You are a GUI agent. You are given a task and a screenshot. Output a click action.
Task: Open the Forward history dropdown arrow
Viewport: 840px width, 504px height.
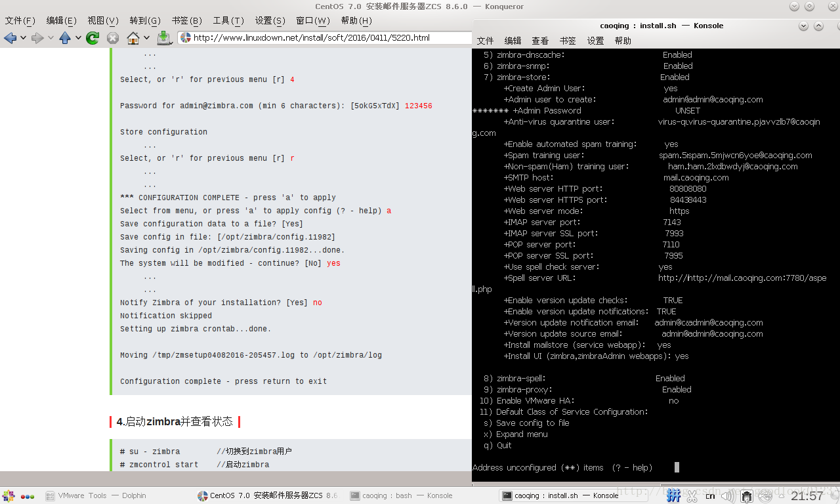(x=51, y=38)
